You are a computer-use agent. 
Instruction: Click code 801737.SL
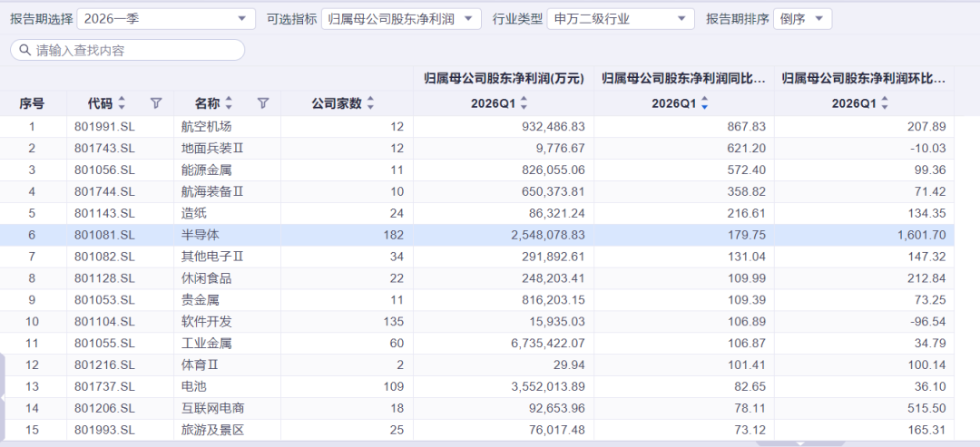click(x=104, y=386)
